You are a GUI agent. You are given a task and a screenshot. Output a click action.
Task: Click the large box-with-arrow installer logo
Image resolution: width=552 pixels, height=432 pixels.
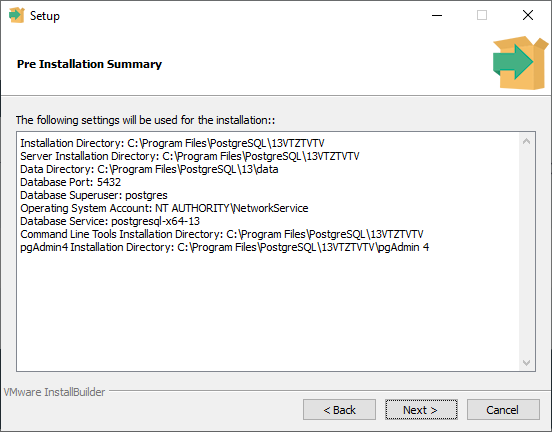[520, 63]
